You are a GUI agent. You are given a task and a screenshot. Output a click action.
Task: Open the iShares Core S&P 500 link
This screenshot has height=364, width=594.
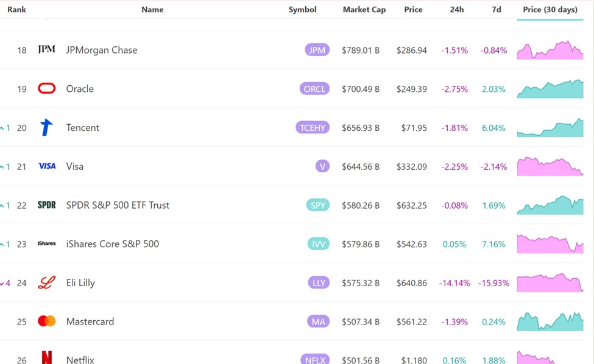[x=113, y=244]
